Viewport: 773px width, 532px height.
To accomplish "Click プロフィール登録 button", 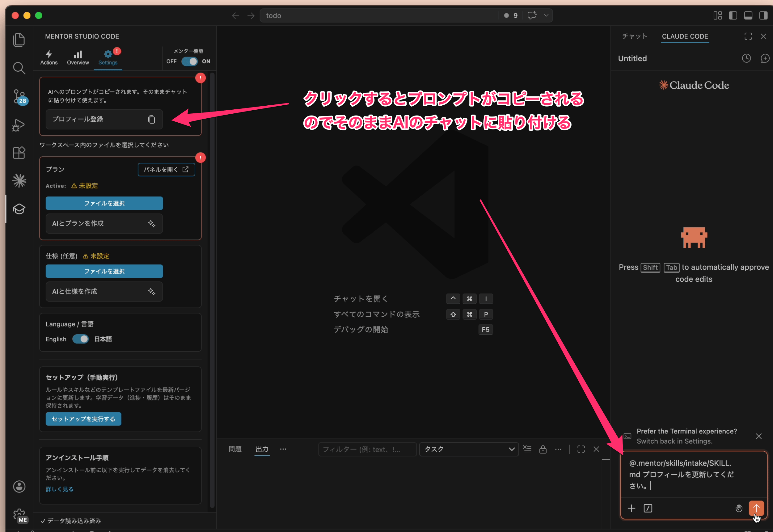I will tap(104, 119).
